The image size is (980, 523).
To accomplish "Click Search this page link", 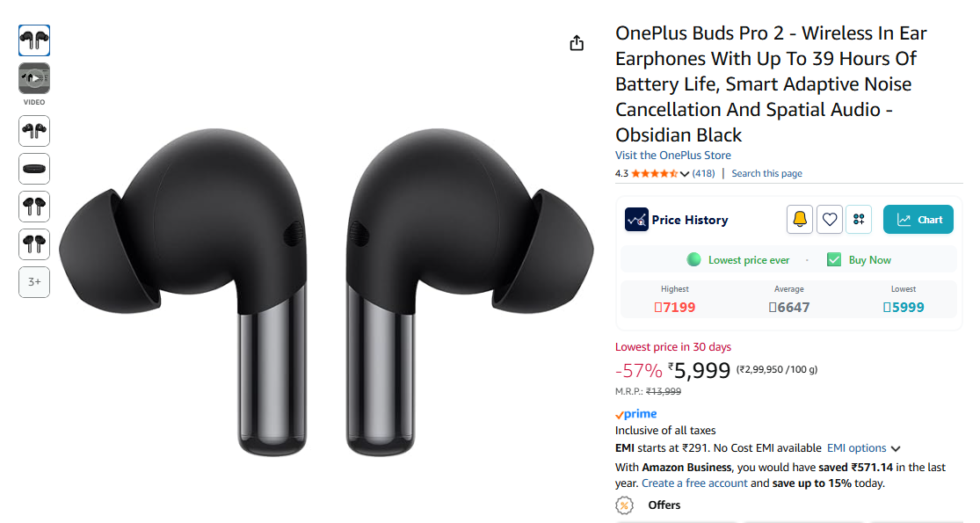I will 766,174.
